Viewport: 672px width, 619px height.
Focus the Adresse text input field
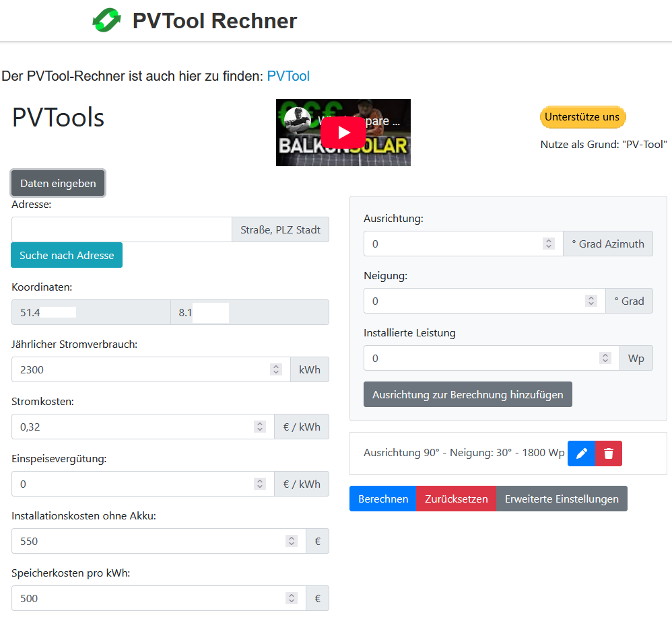(122, 229)
